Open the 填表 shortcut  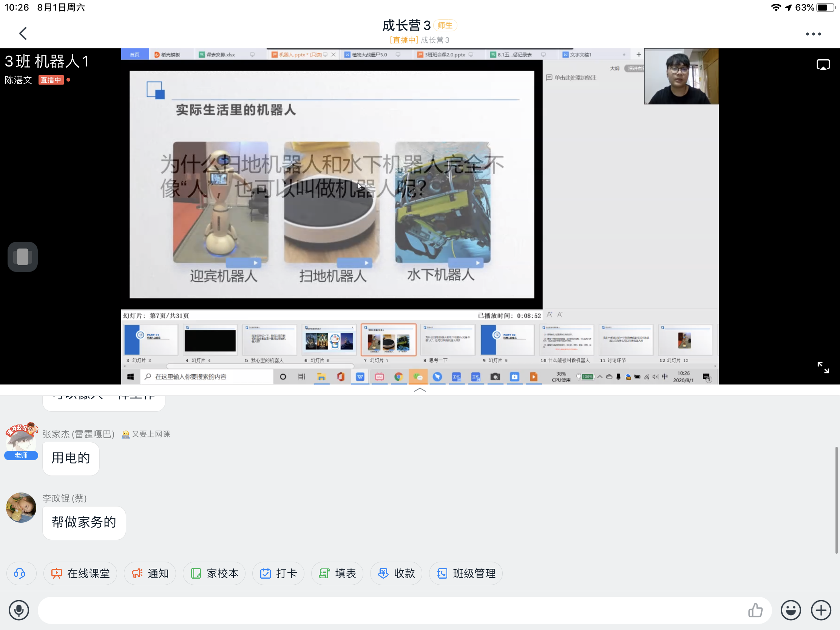(337, 573)
